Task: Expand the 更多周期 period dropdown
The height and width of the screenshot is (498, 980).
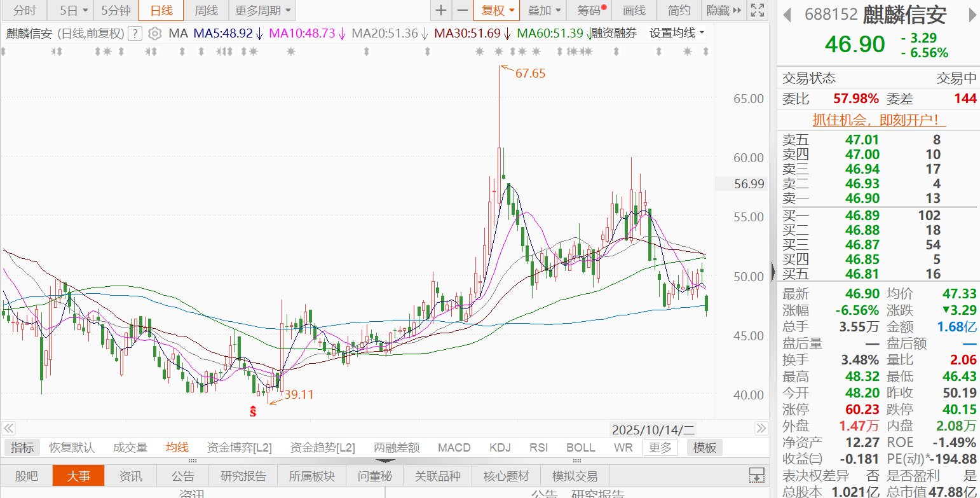Action: 263,10
